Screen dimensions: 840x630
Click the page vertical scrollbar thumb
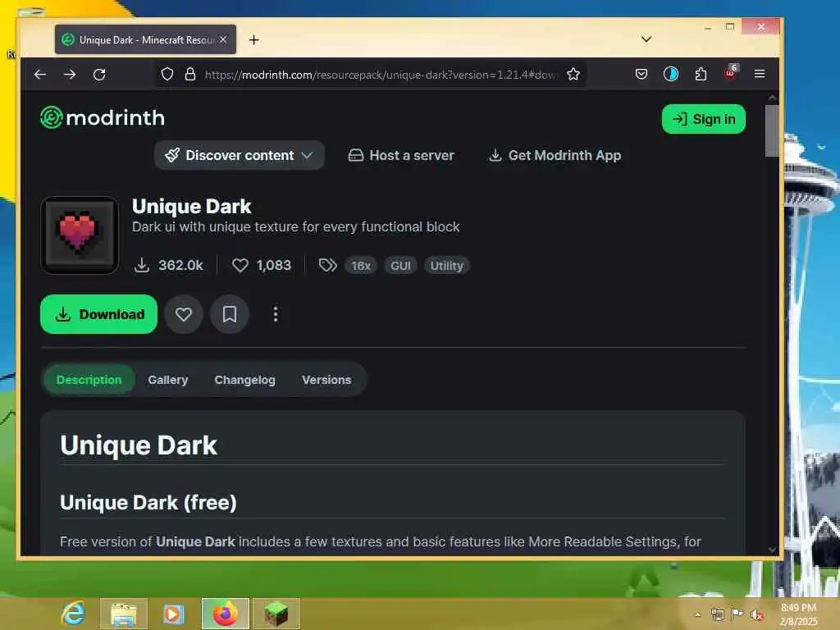click(x=772, y=130)
